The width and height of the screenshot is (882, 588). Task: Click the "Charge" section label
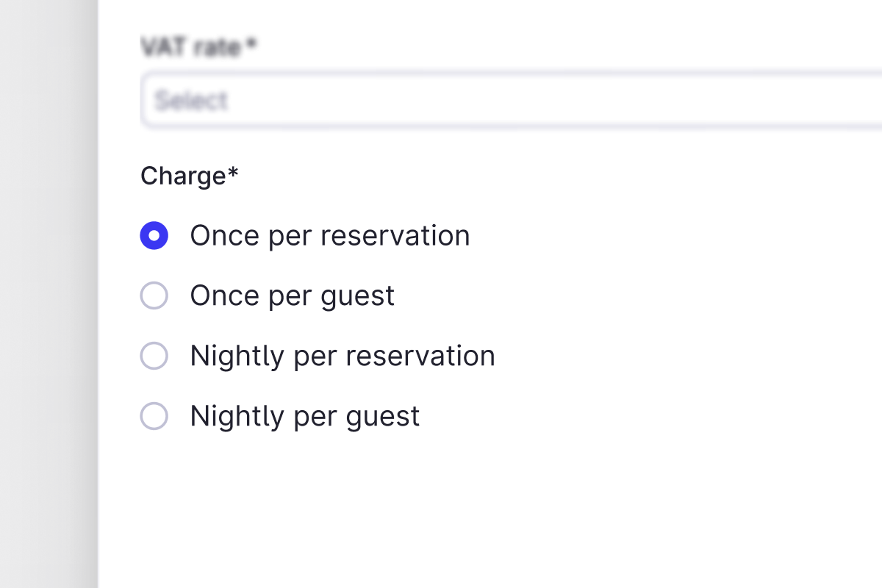[183, 176]
